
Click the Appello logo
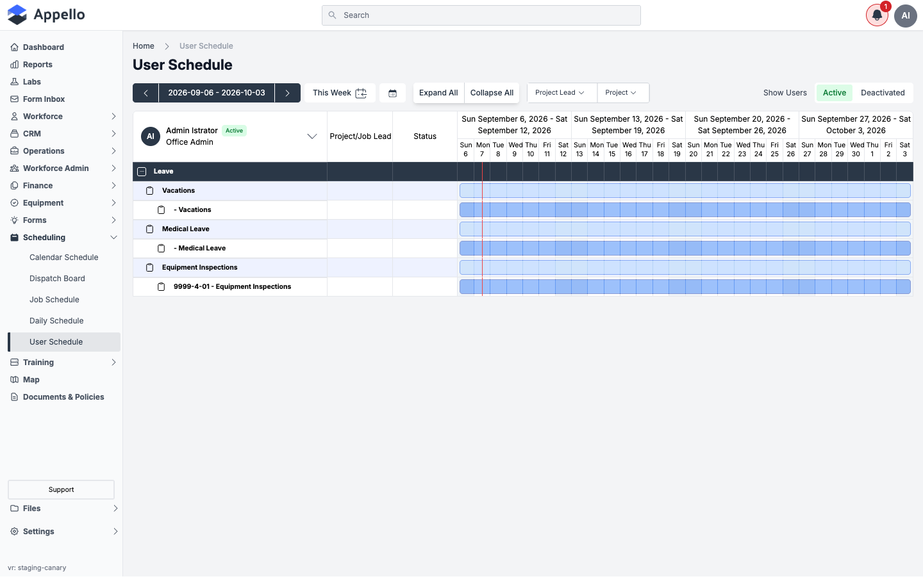coord(46,15)
